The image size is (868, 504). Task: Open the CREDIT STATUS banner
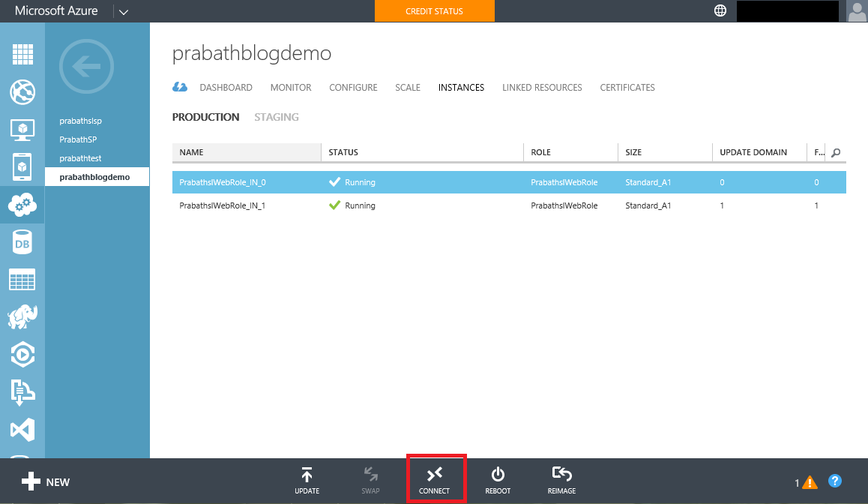click(x=435, y=11)
